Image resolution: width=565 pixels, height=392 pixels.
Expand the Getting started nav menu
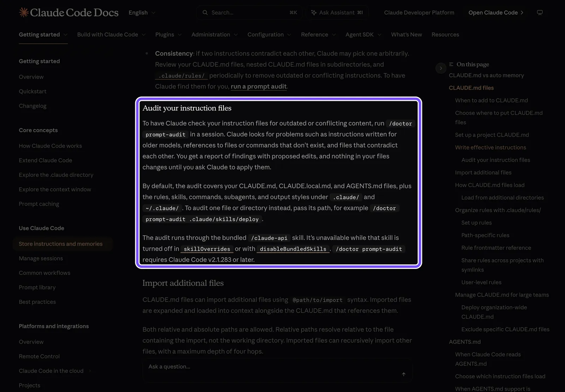43,35
